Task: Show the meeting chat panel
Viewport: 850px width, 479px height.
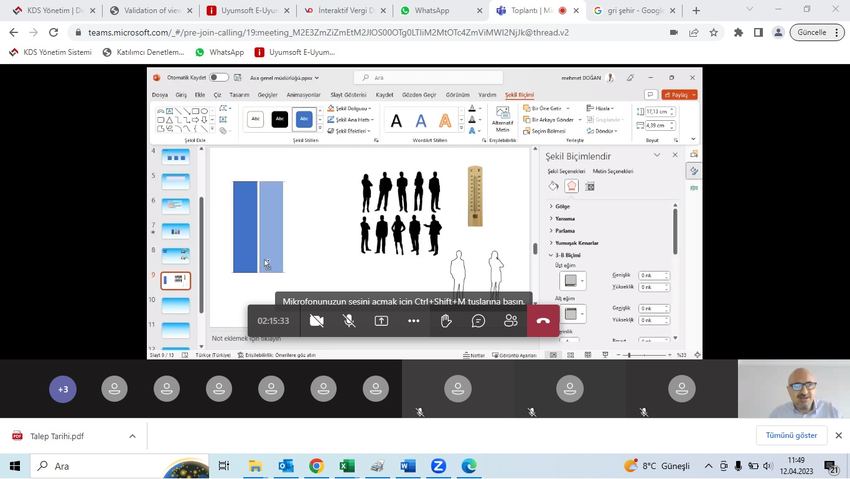Action: coord(478,321)
